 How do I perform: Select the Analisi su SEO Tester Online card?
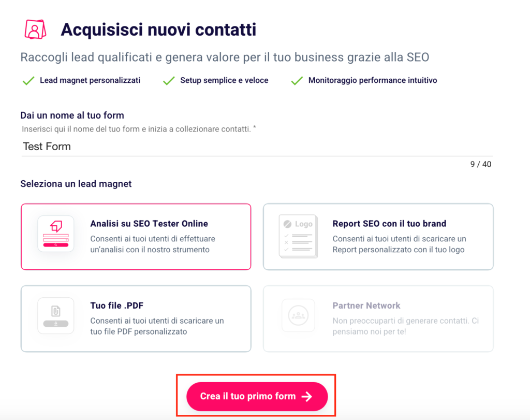point(136,237)
